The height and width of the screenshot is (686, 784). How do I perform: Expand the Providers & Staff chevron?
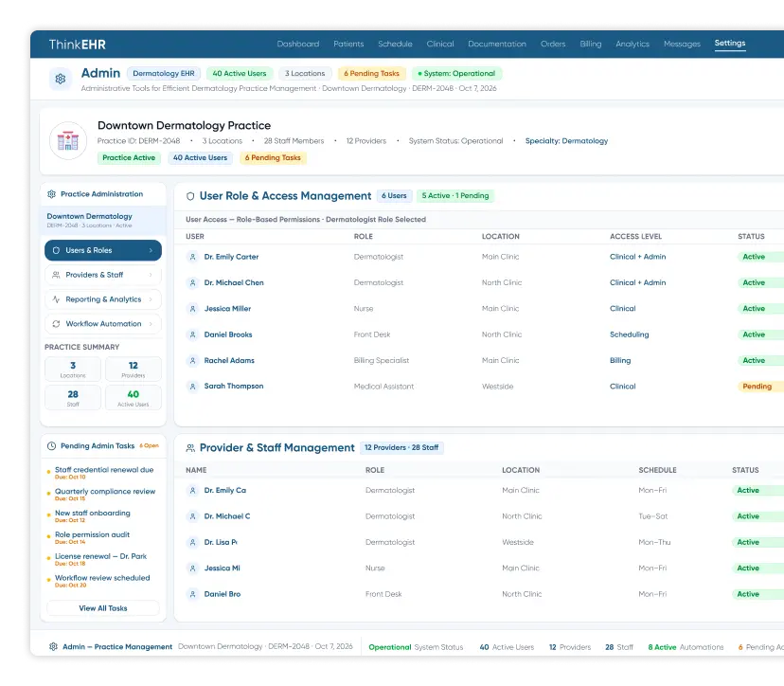pyautogui.click(x=151, y=275)
